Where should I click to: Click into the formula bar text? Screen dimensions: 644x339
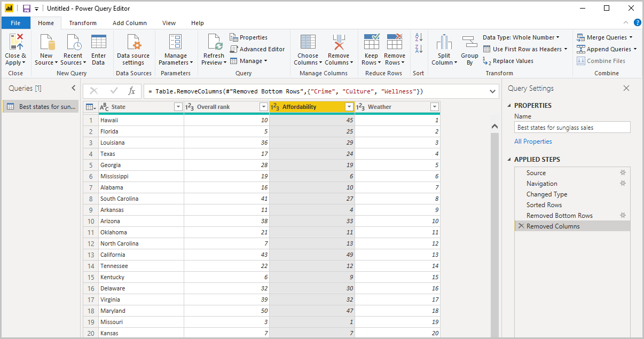coord(316,91)
